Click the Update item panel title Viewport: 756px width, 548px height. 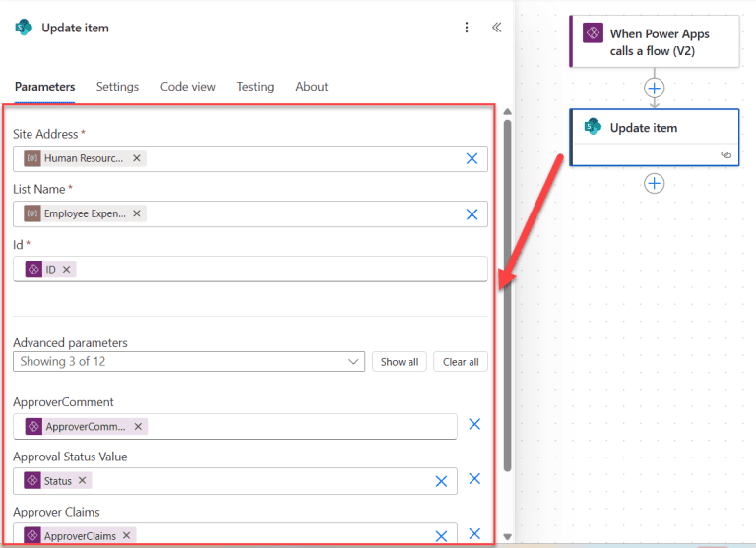click(x=75, y=28)
